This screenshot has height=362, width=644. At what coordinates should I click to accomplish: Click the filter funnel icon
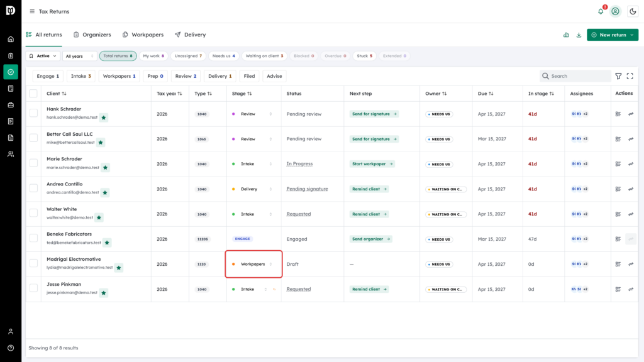click(619, 76)
